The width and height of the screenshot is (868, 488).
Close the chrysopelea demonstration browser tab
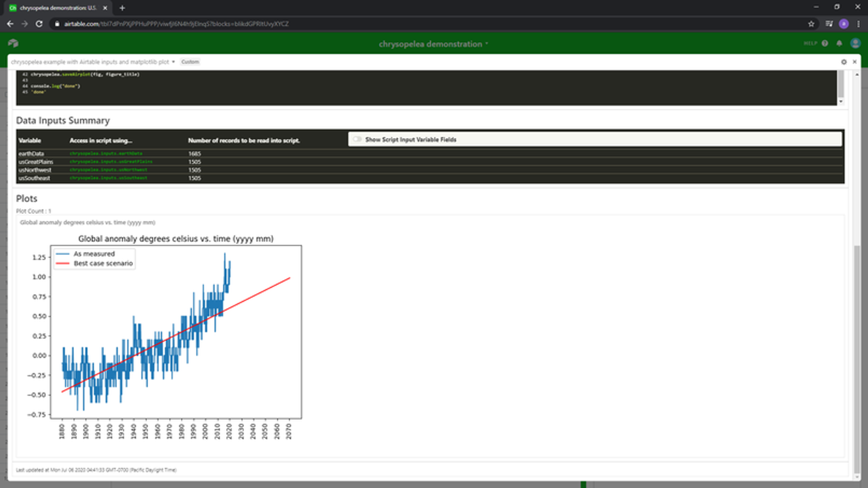(x=105, y=8)
